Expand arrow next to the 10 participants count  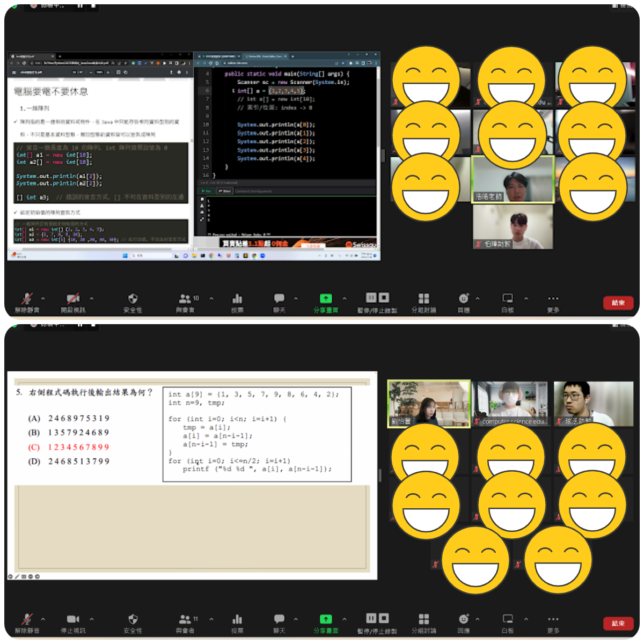click(x=211, y=298)
